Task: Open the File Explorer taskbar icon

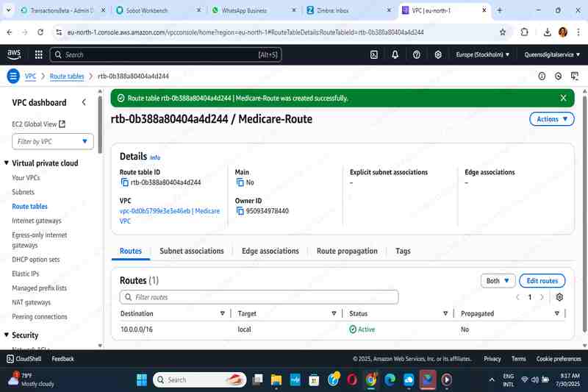Action: click(x=276, y=379)
